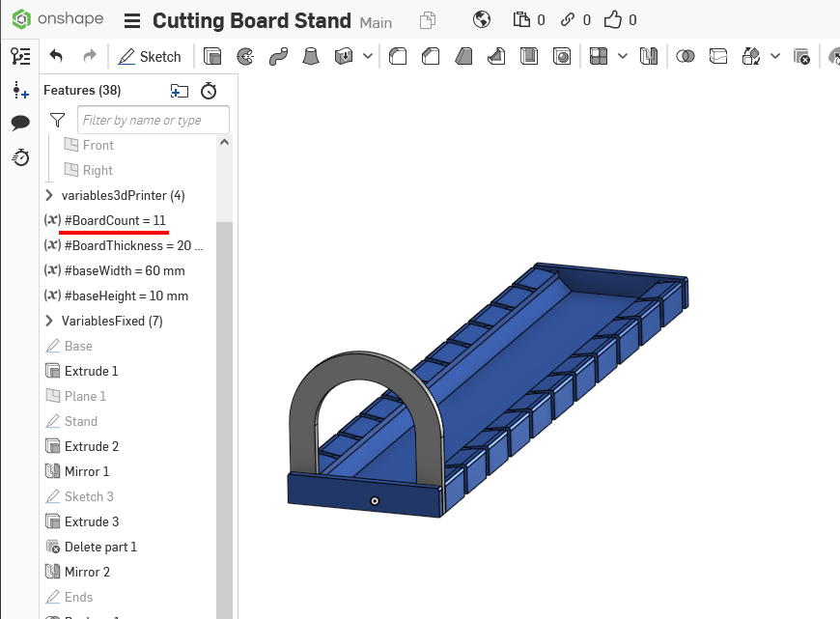
Task: Select the Linear pattern tool
Action: pos(599,56)
